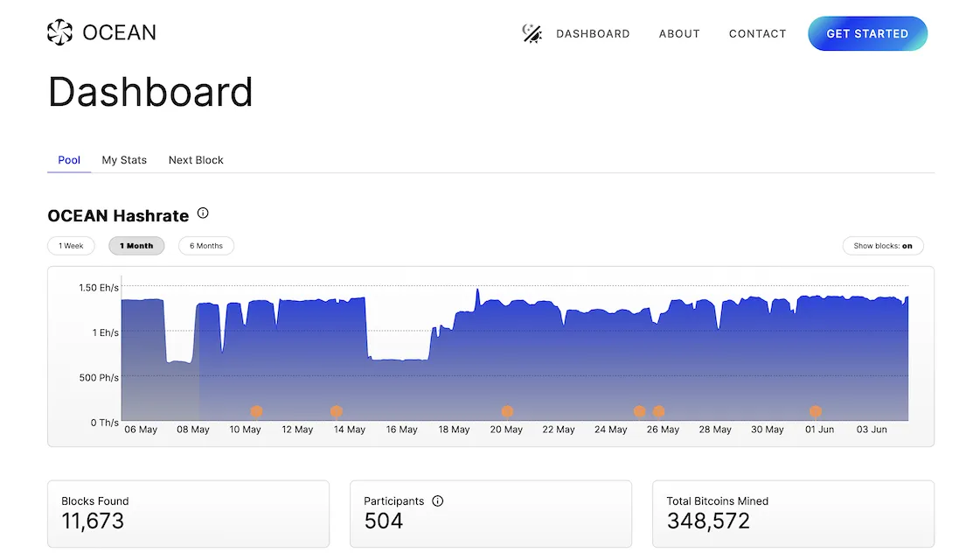Viewport: 980px width, 560px height.
Task: Toggle the dark/light theme icon
Action: tap(532, 33)
